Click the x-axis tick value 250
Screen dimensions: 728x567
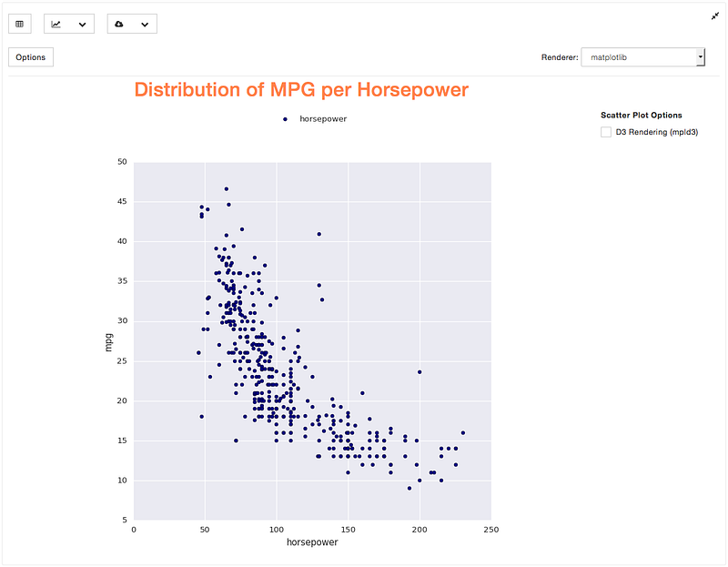tap(491, 530)
